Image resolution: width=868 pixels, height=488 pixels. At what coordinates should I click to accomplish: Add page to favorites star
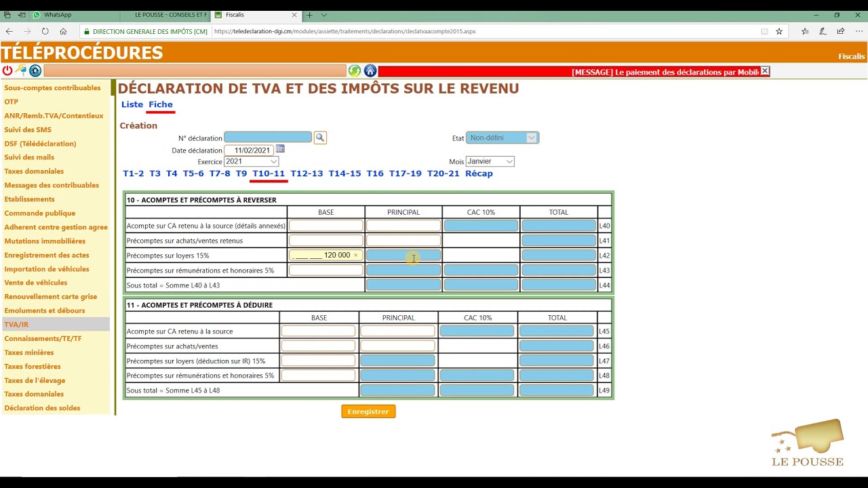pyautogui.click(x=779, y=31)
